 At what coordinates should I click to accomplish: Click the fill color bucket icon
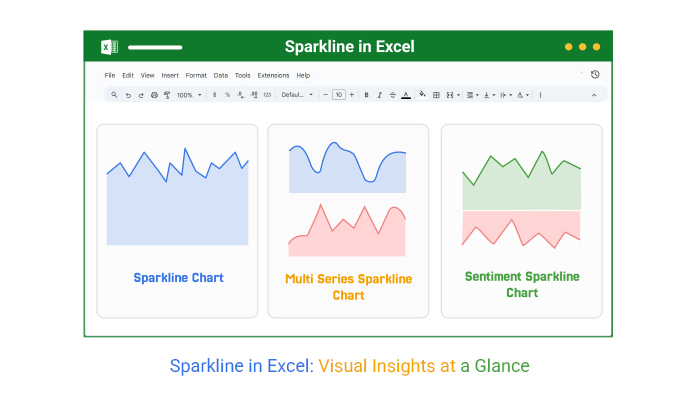[422, 95]
